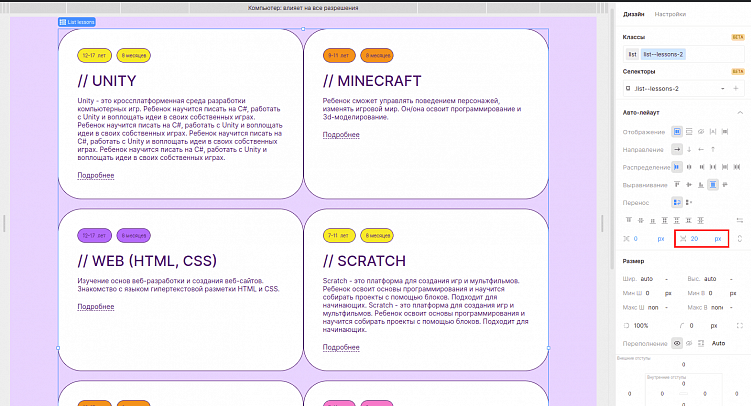751x406 pixels.
Task: Click seventh align-content icon below Перенос
Action: 701,220
